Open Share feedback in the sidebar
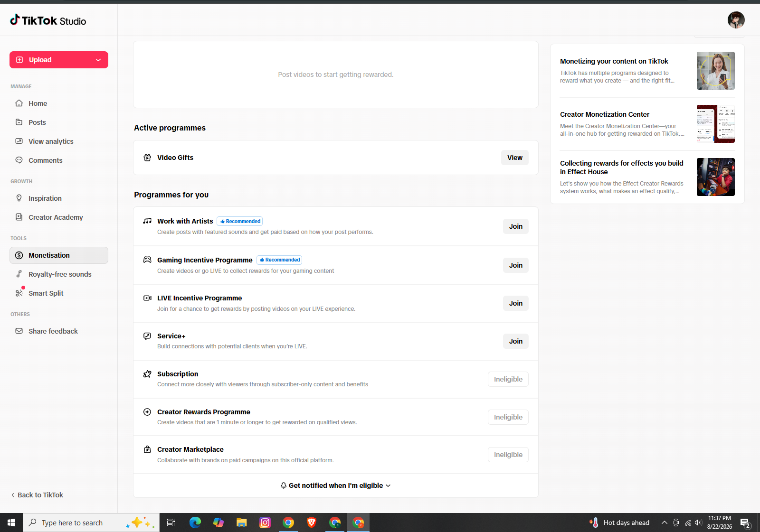The height and width of the screenshot is (532, 760). click(59, 331)
